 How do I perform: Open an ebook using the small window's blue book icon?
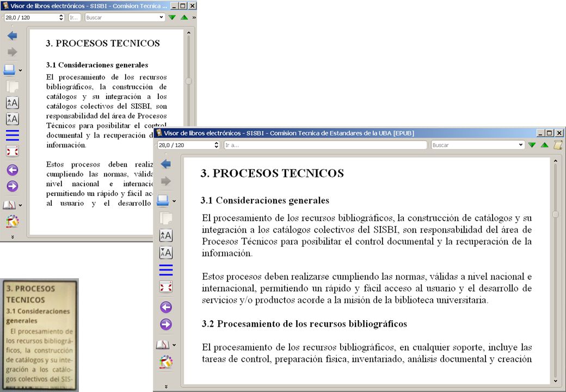pos(9,70)
